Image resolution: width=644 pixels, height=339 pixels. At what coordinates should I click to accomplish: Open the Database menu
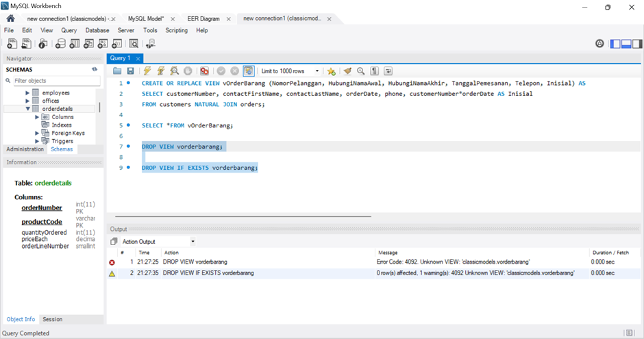click(97, 30)
